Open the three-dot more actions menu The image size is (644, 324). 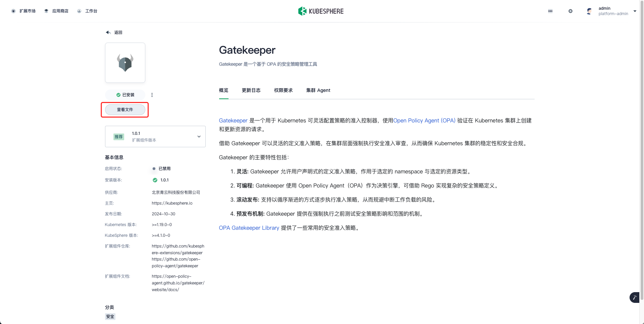pyautogui.click(x=152, y=95)
